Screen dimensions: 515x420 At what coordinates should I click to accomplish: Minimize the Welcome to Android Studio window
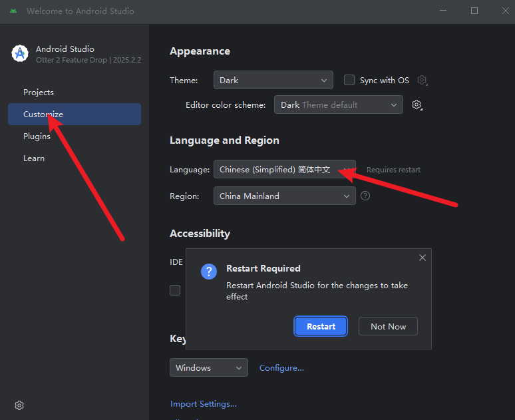coord(443,11)
